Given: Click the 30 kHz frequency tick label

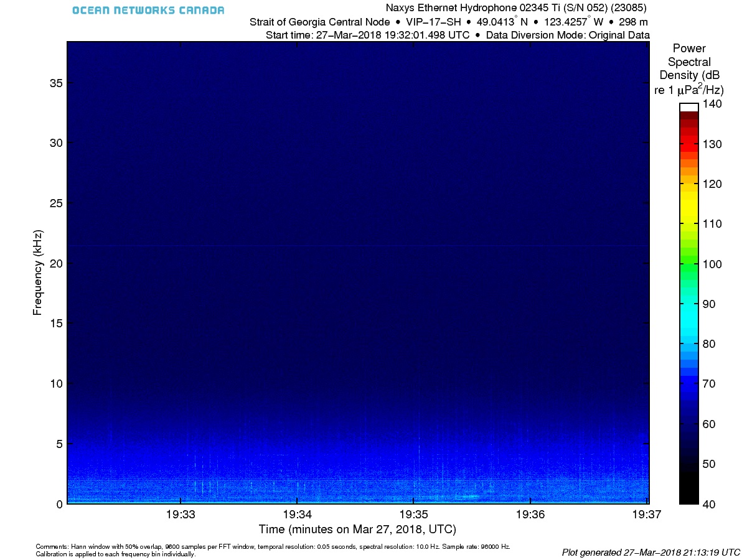Looking at the screenshot, I should [55, 143].
